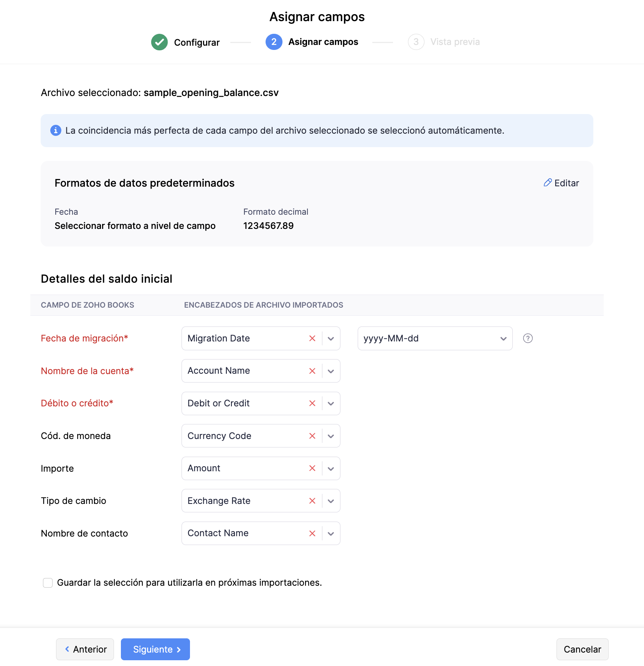Screen dimensions: 644x666
Task: Remove the Currency Code mapping
Action: click(x=312, y=436)
